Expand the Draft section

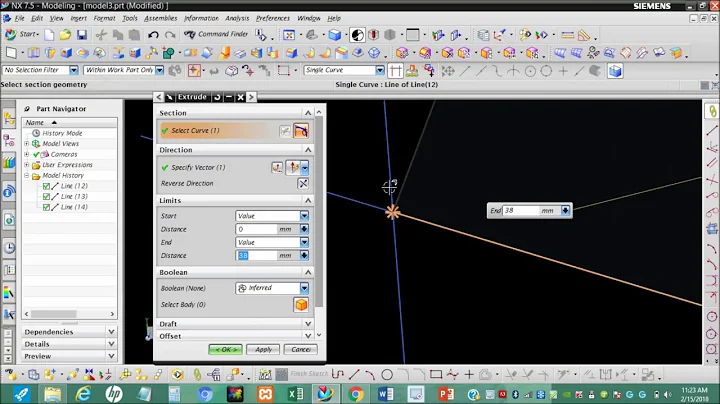click(308, 324)
